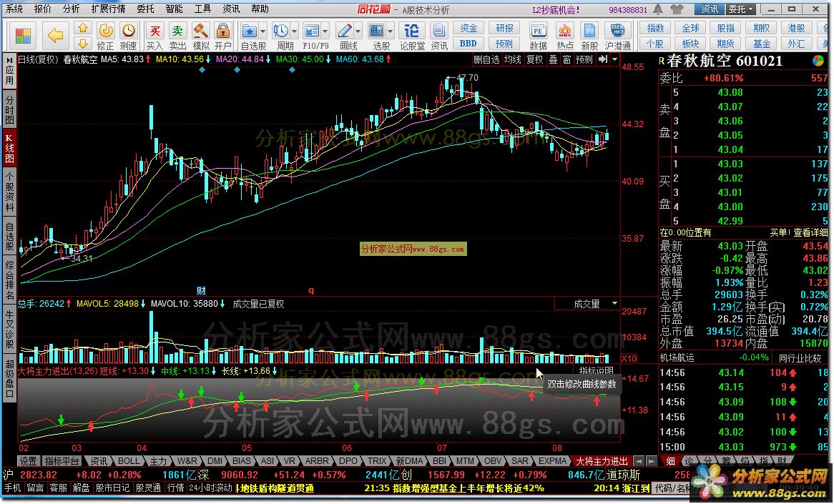Image resolution: width=834 pixels, height=504 pixels.
Task: Switch to the 分时图 side tab
Action: [9, 109]
